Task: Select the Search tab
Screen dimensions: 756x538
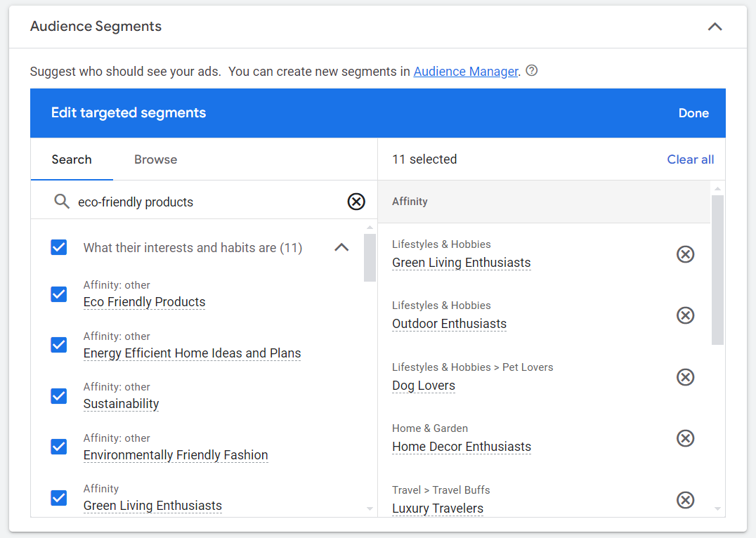Action: tap(72, 159)
